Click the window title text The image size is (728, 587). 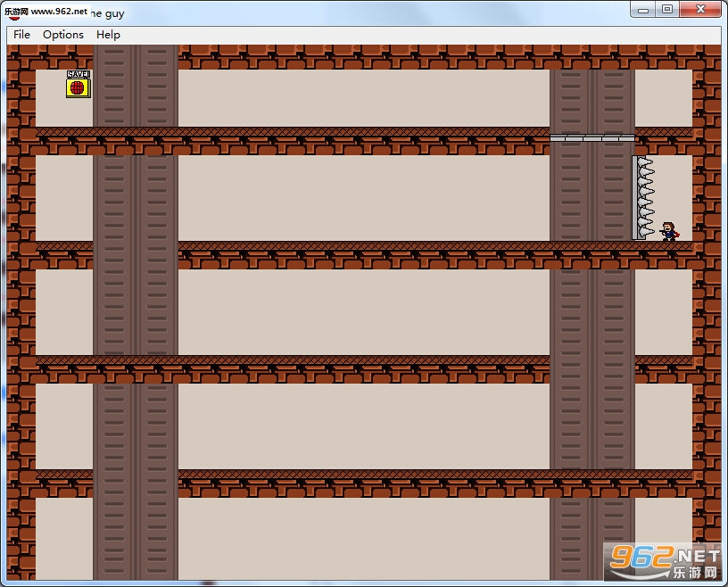click(108, 13)
